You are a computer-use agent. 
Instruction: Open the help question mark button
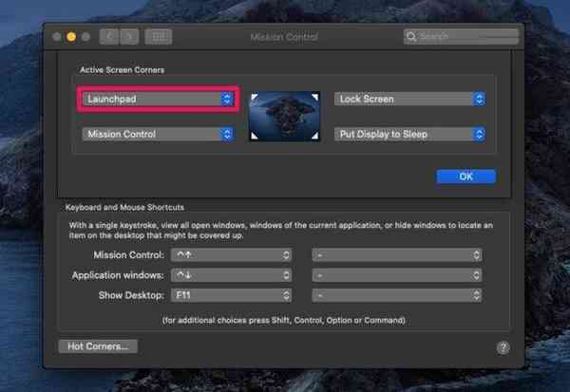pyautogui.click(x=503, y=347)
